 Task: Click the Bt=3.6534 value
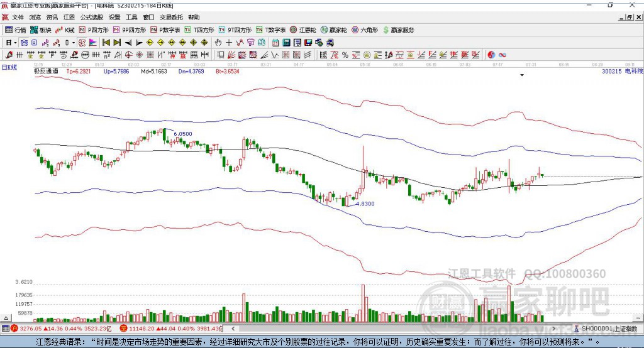click(228, 71)
